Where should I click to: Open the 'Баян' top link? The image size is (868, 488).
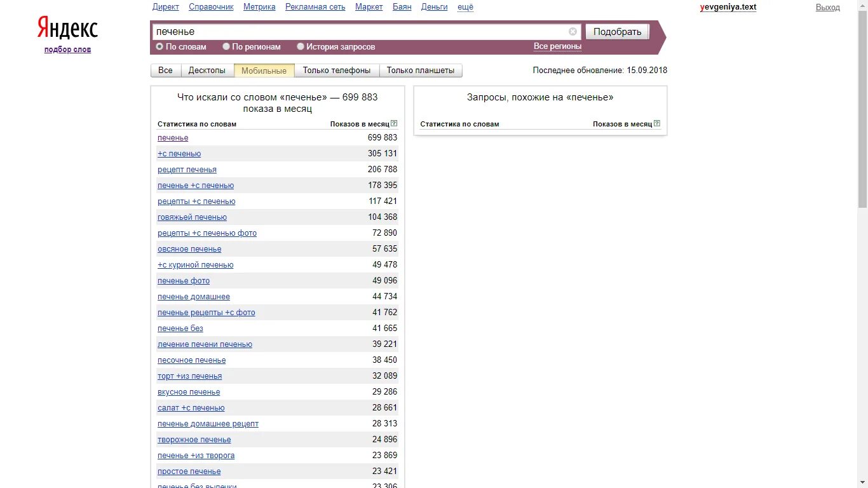coord(402,7)
